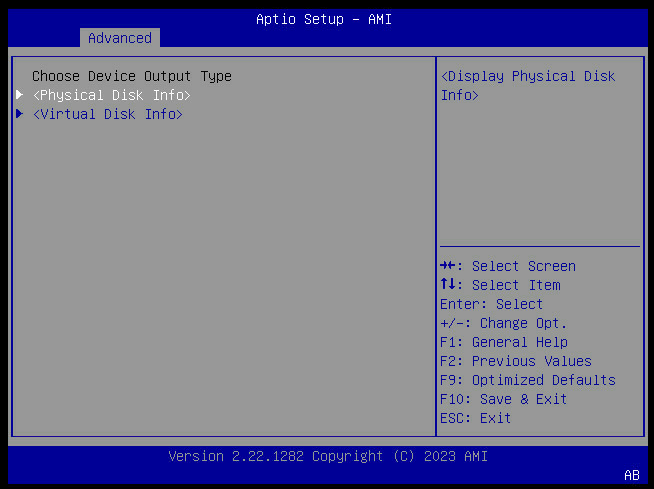654x489 pixels.
Task: Open the Advanced tab
Action: pyautogui.click(x=120, y=38)
